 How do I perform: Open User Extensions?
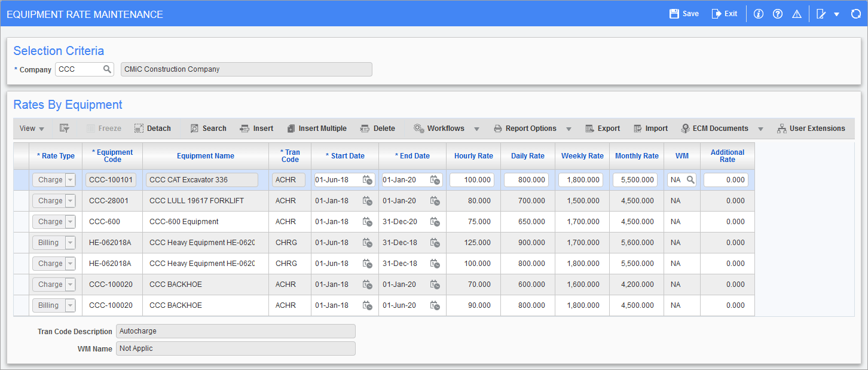coord(811,129)
